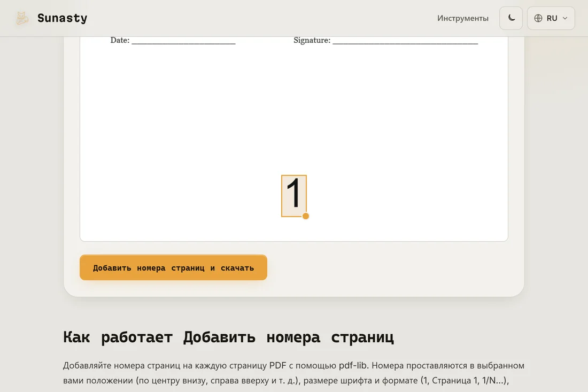Select the page number 1 box in the preview
The image size is (588, 392).
(x=293, y=195)
